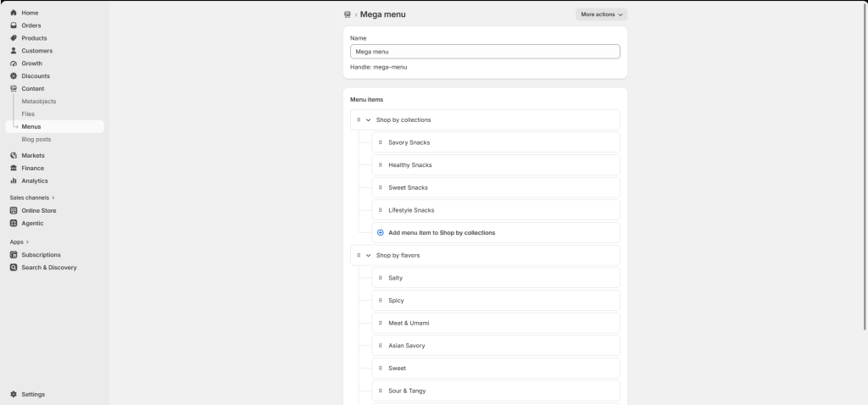This screenshot has width=868, height=405.
Task: Collapse the Shop by collections group
Action: [x=368, y=120]
